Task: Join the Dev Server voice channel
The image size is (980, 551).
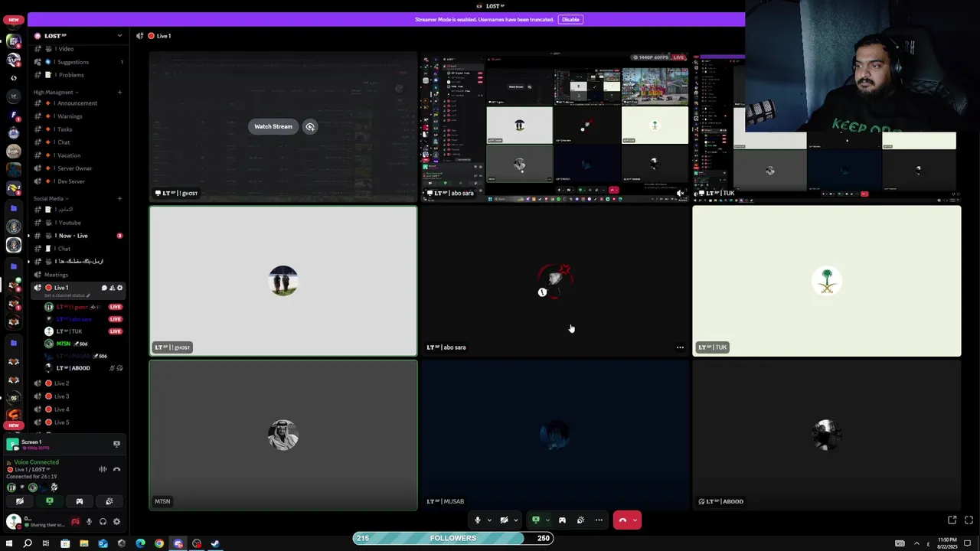Action: (77, 181)
